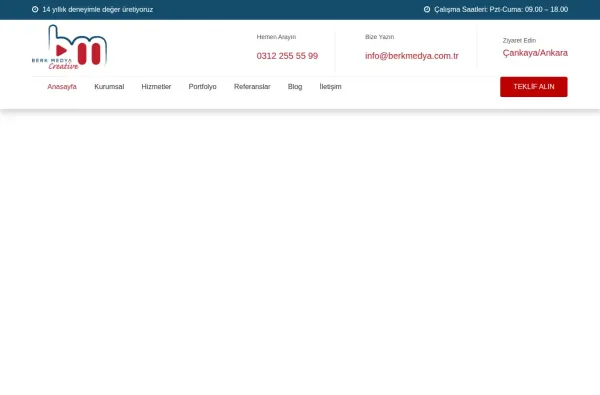Open the Çankaya/Ankara location link

(x=535, y=53)
